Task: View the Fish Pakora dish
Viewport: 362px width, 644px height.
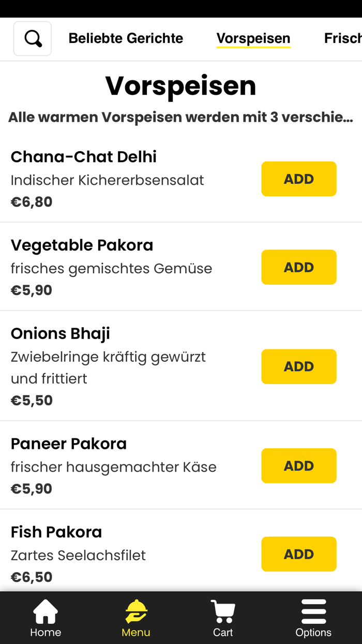Action: (56, 532)
